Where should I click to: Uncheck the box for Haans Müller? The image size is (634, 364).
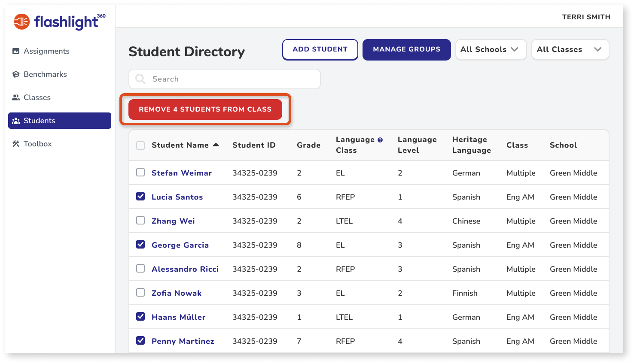[x=140, y=316]
